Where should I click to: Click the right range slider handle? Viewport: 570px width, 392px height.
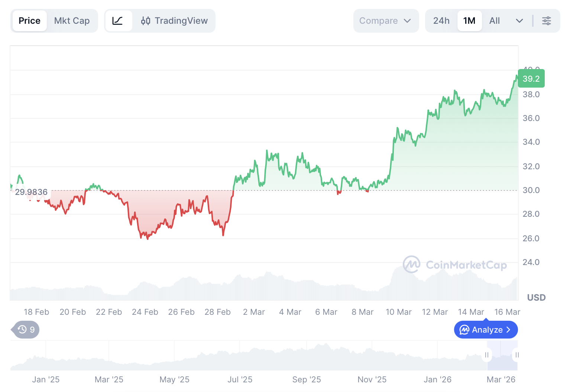(517, 355)
